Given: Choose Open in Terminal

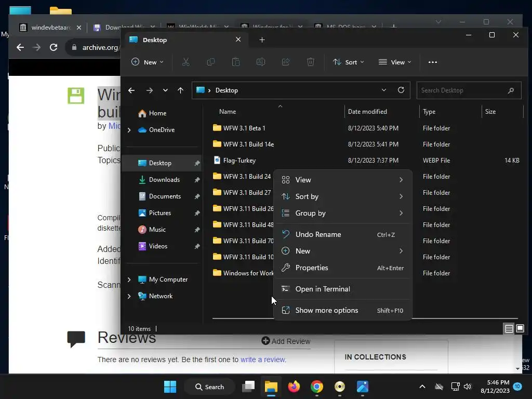Looking at the screenshot, I should click(x=343, y=289).
